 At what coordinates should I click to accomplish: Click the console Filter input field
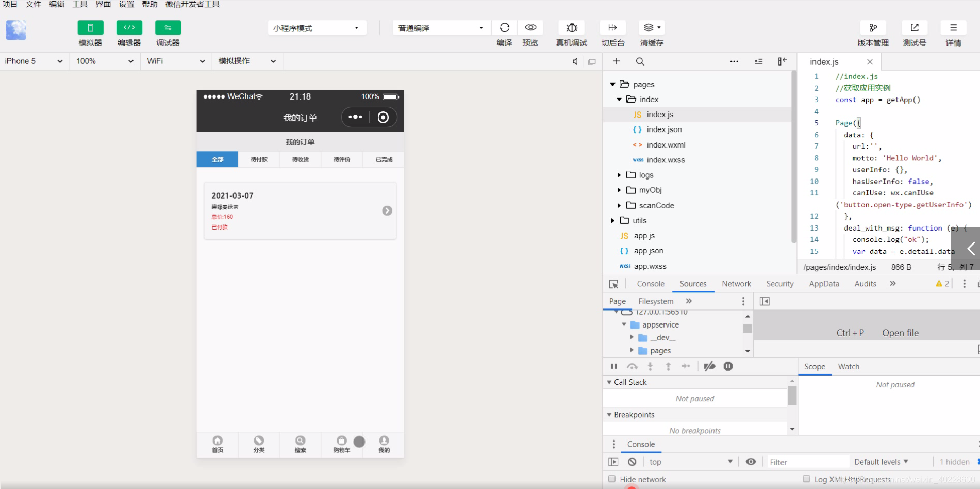coord(807,462)
